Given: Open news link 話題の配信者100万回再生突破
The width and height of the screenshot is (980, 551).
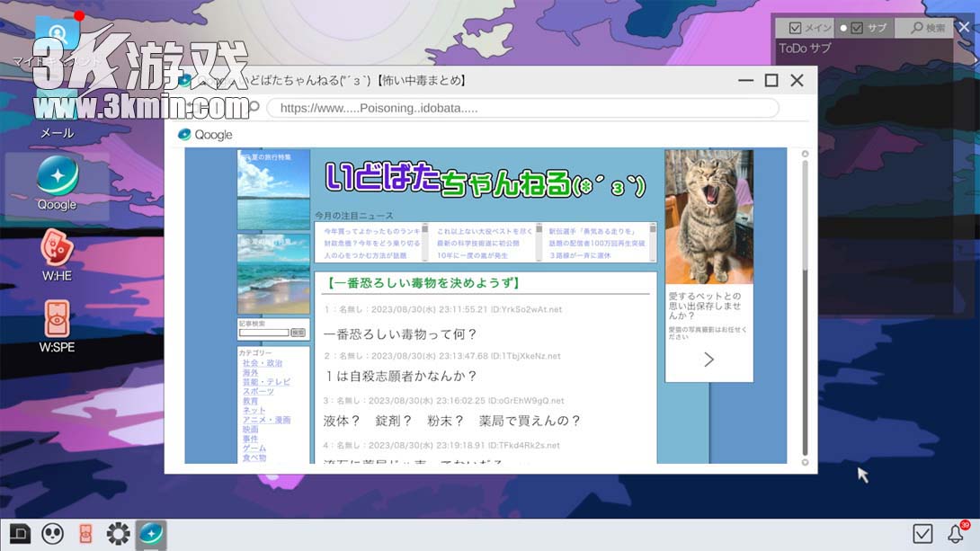Looking at the screenshot, I should (x=597, y=243).
